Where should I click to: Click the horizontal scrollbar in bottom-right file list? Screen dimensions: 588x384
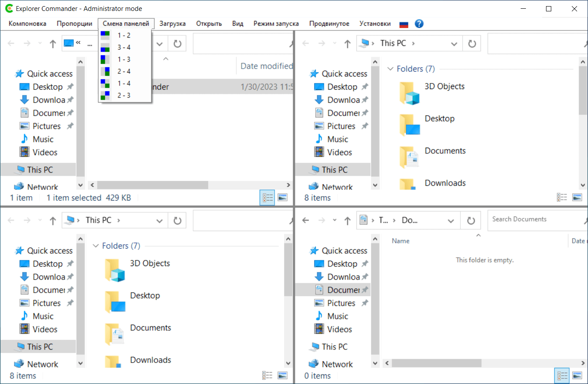coord(437,363)
